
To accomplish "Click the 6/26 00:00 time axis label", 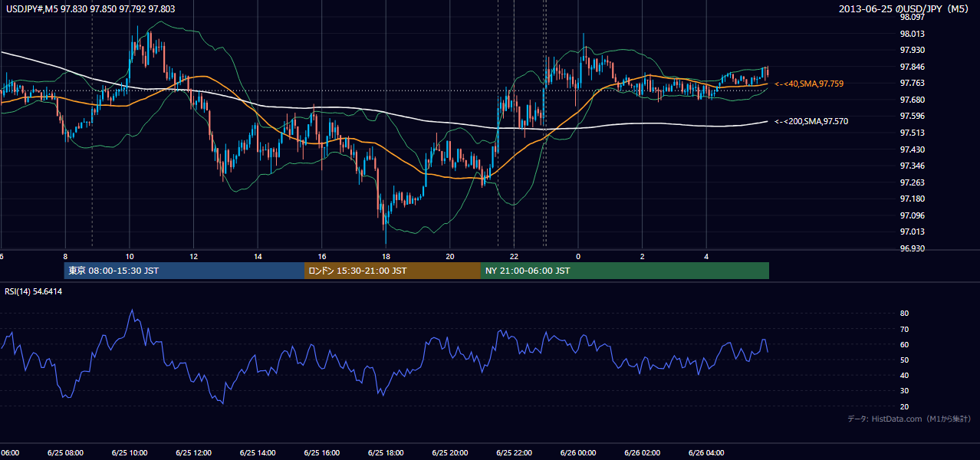I will pos(578,453).
